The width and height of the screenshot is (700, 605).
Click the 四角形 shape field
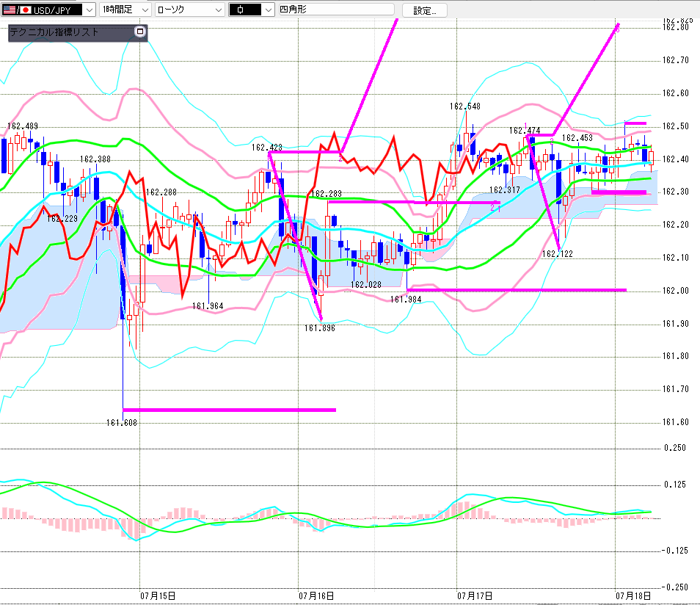(336, 10)
